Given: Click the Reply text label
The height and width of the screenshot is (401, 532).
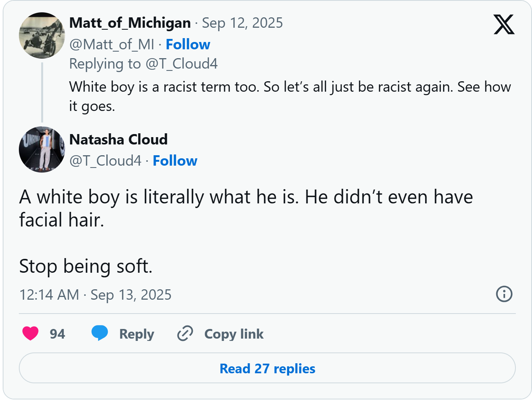Looking at the screenshot, I should (x=137, y=334).
